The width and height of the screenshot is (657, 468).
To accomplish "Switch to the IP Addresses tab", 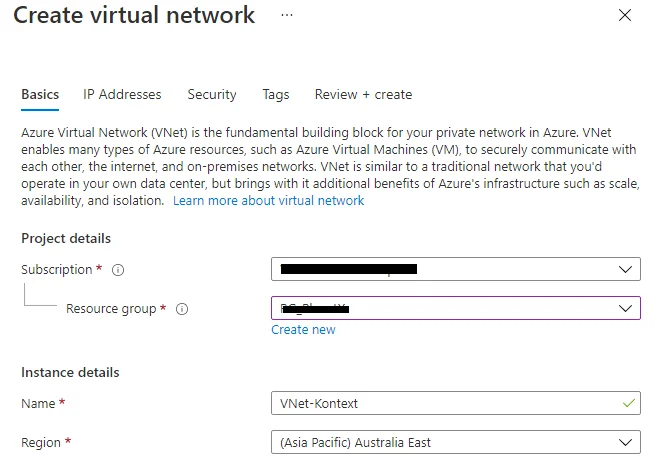I will pos(122,94).
